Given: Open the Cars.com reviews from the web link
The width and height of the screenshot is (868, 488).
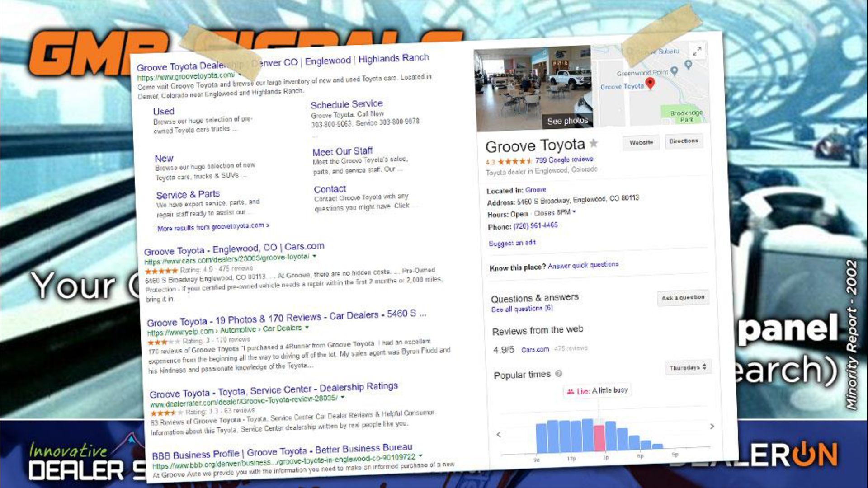Looking at the screenshot, I should click(535, 350).
